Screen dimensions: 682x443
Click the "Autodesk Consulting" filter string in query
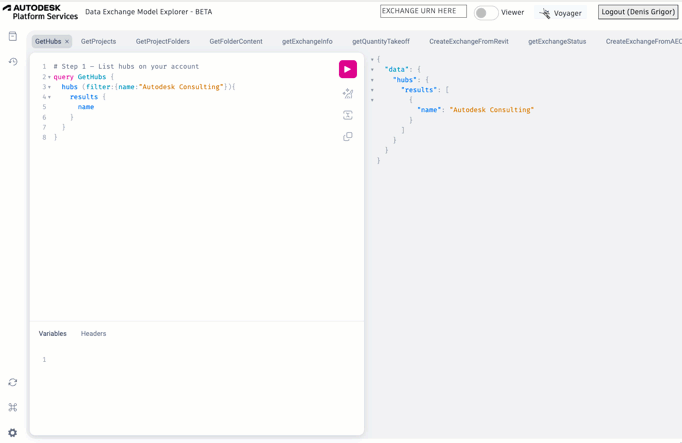(x=183, y=87)
